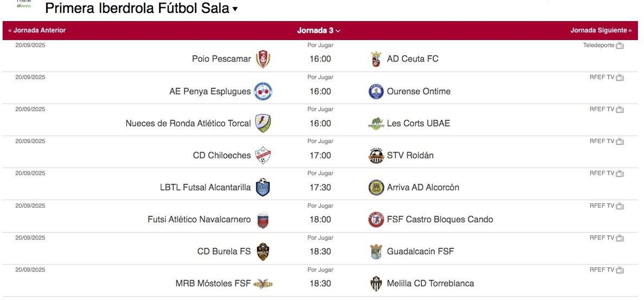
Task: Click the STV Roldán crest
Action: pos(376,155)
